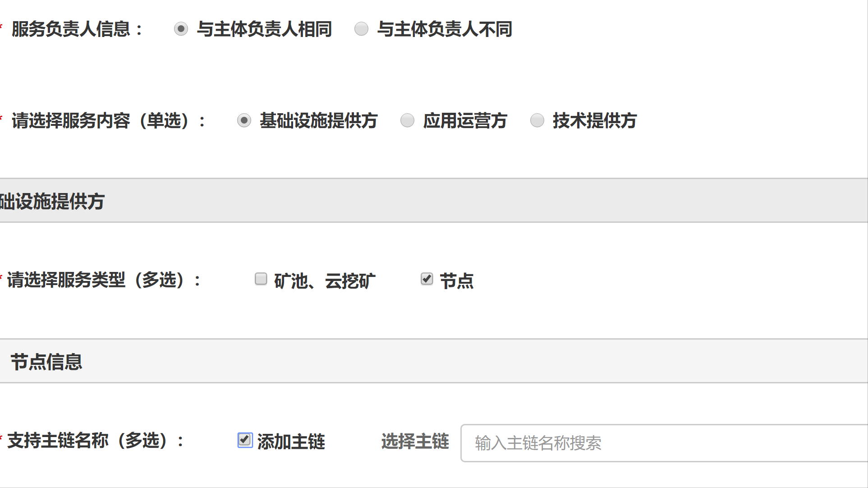
Task: Enable 矿池、云挖矿 service type checkbox
Action: [261, 279]
